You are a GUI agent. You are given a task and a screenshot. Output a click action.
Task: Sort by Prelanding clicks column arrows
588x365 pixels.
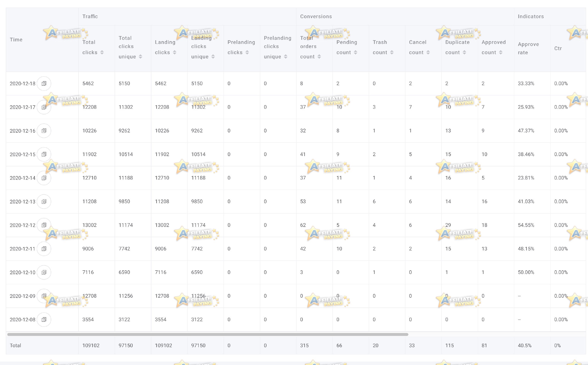[x=247, y=52]
